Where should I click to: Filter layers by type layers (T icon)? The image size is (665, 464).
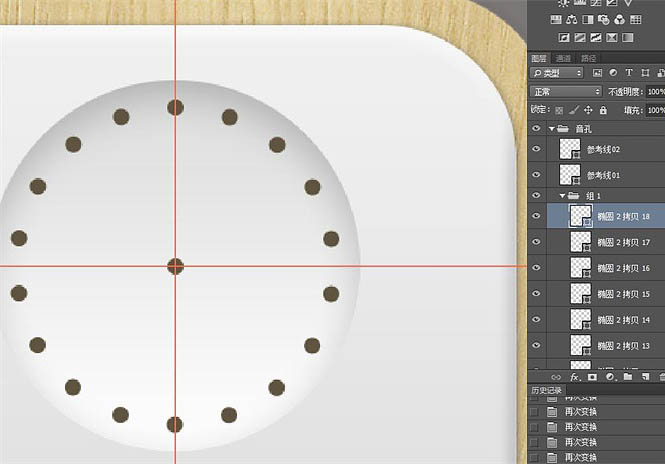(x=628, y=73)
